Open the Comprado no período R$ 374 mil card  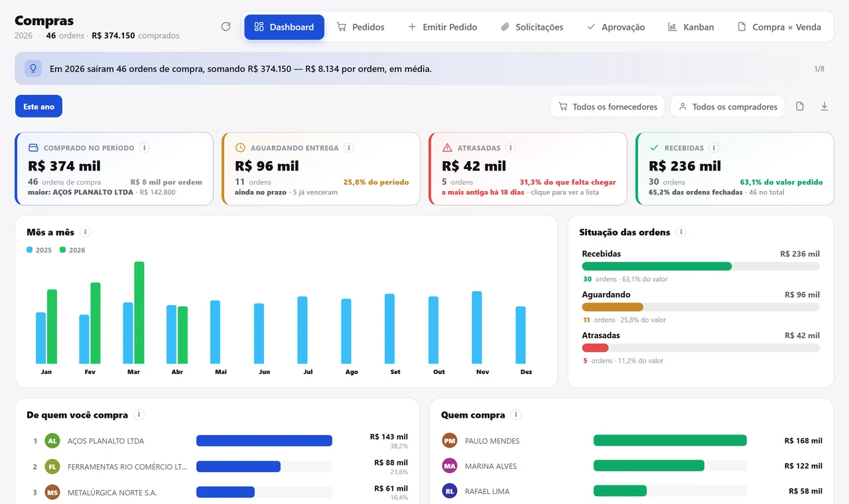[x=114, y=168]
